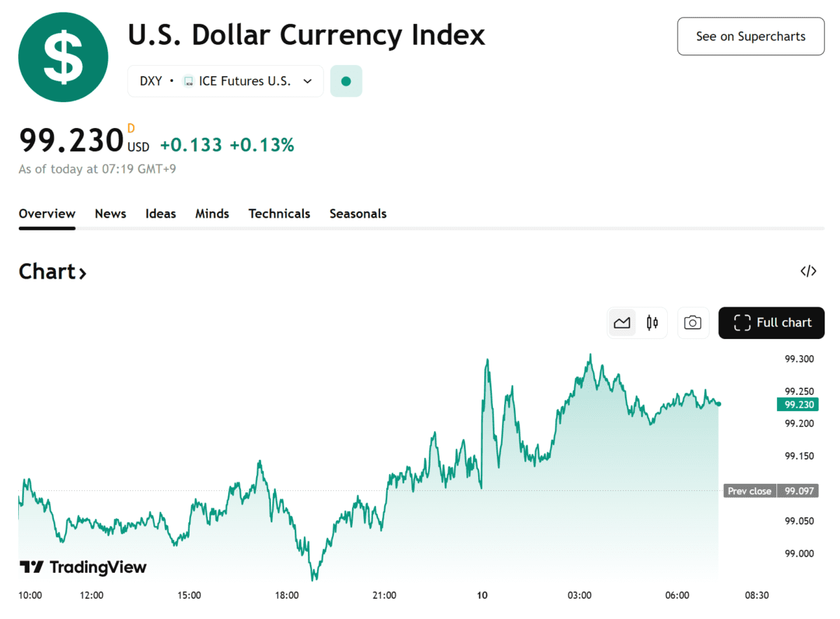Viewport: 840px width, 619px height.
Task: Select the area chart style icon
Action: (x=622, y=323)
